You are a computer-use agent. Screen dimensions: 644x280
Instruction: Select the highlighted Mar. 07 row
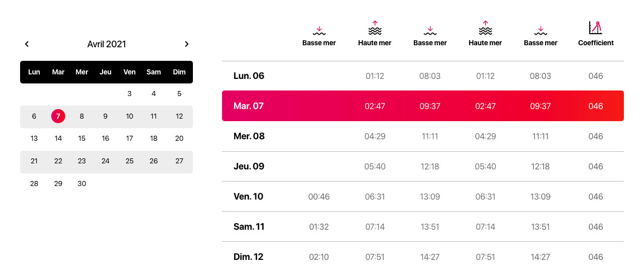tap(423, 106)
